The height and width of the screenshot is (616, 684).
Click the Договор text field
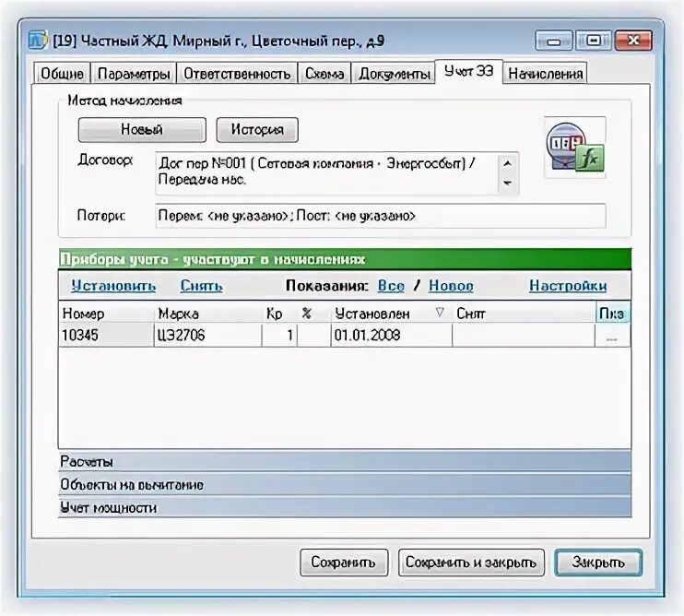click(326, 173)
